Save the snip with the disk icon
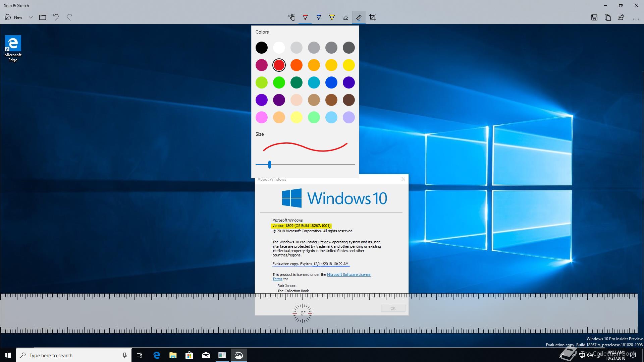 [594, 17]
